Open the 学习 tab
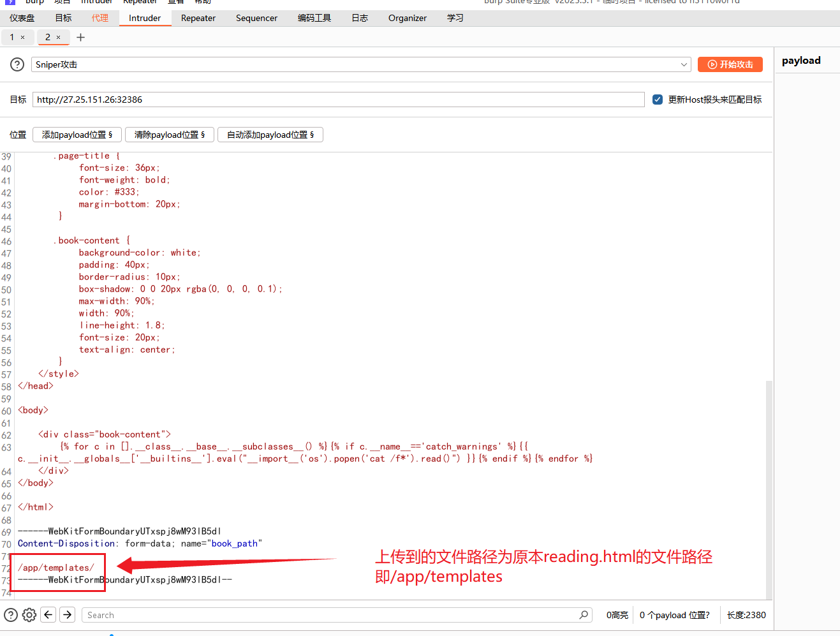Image resolution: width=840 pixels, height=636 pixels. pyautogui.click(x=455, y=18)
